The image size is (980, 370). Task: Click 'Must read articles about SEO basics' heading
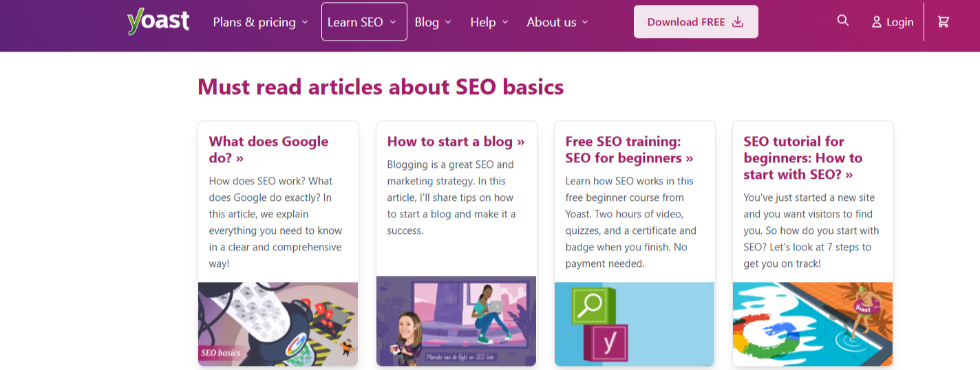pyautogui.click(x=381, y=87)
